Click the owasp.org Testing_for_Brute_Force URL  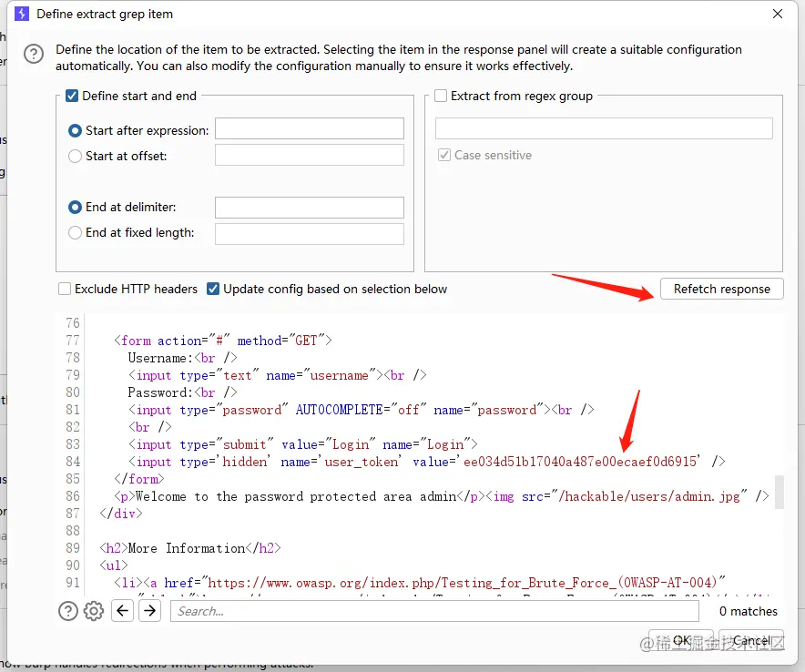(x=462, y=583)
